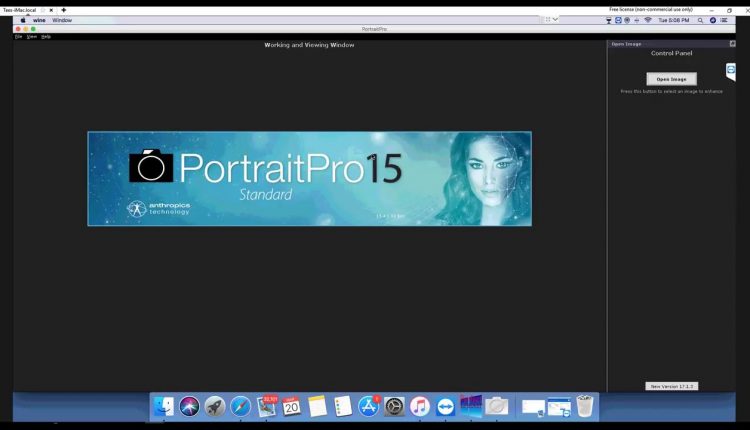This screenshot has height=430, width=750.
Task: Click the New Version 17.1.2 button
Action: [671, 386]
